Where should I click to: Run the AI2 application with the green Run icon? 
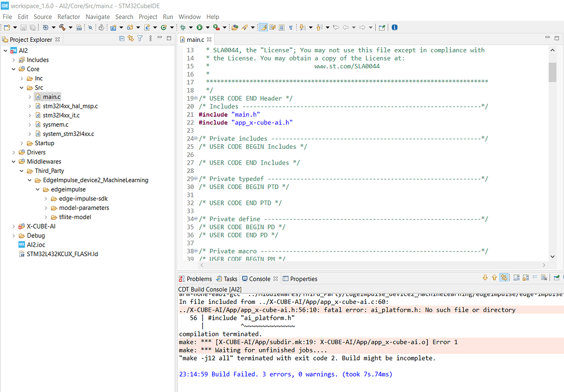click(199, 27)
